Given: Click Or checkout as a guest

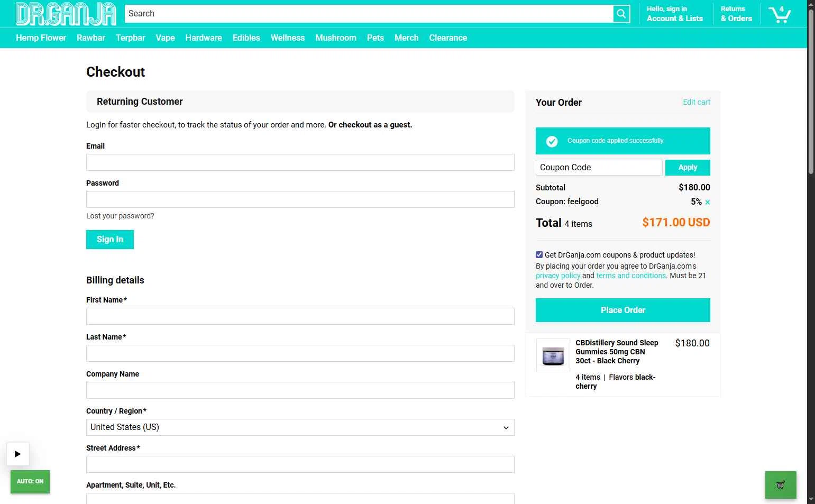Looking at the screenshot, I should [x=370, y=125].
